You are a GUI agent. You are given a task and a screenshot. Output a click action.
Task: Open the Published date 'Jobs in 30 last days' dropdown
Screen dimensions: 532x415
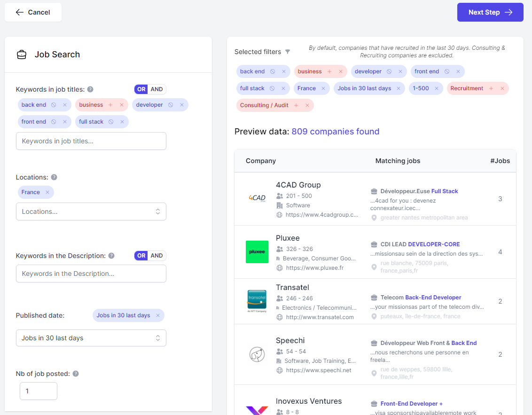coord(91,338)
